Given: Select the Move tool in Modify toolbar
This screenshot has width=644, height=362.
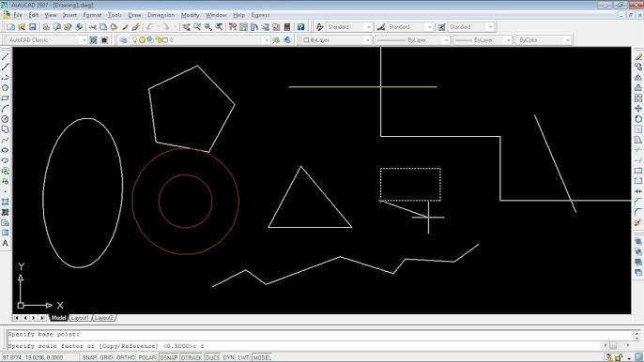Looking at the screenshot, I should (637, 109).
